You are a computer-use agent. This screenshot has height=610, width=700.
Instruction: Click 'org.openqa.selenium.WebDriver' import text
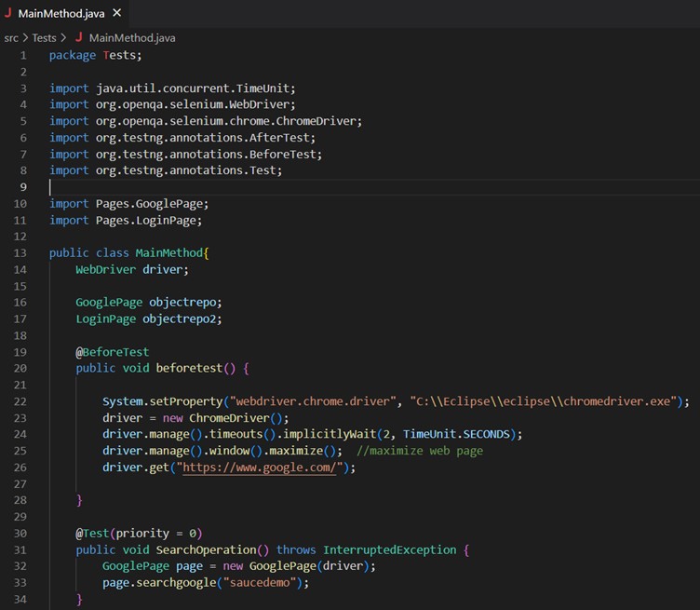pos(193,104)
